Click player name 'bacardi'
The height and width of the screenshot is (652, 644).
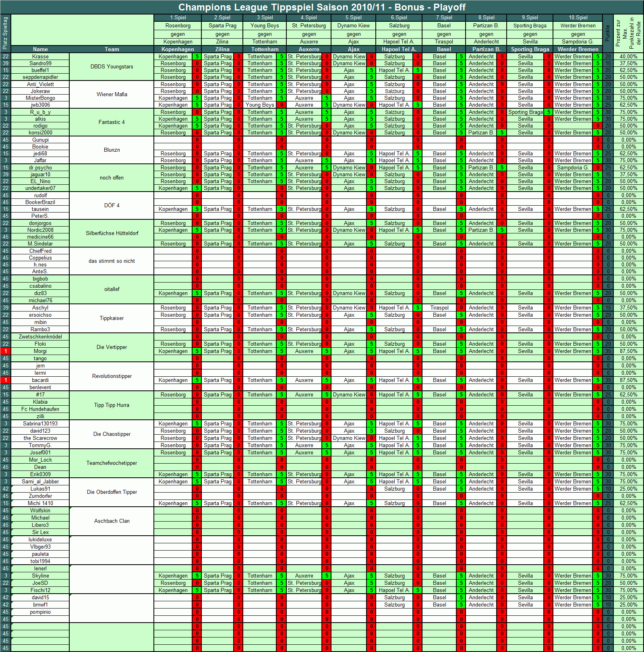(40, 380)
